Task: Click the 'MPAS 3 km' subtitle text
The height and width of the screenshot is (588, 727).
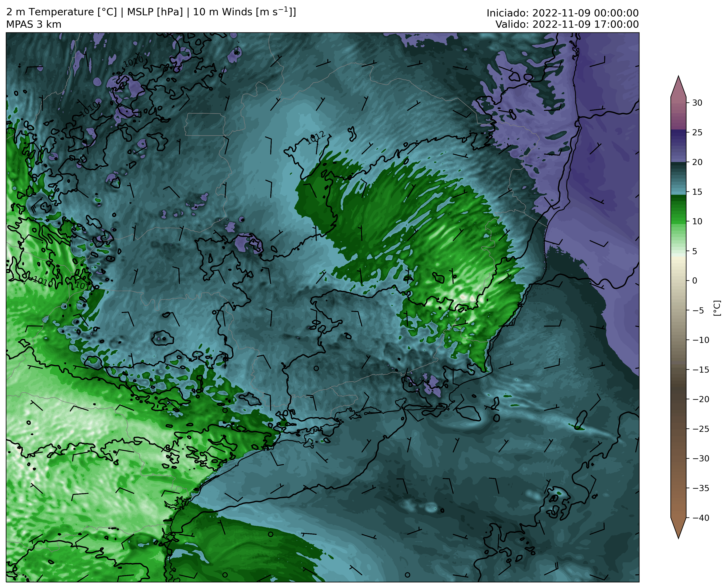Action: (x=34, y=24)
